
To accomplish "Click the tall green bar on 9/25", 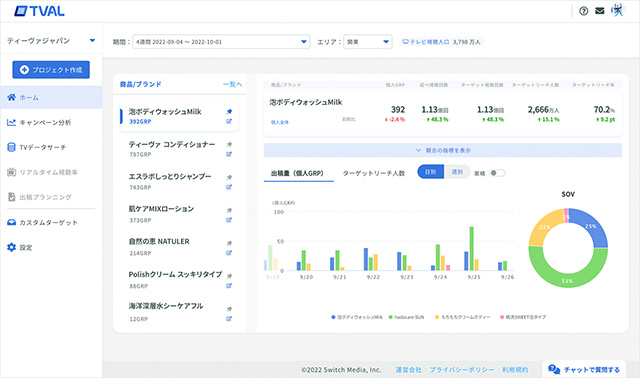I will [472, 248].
